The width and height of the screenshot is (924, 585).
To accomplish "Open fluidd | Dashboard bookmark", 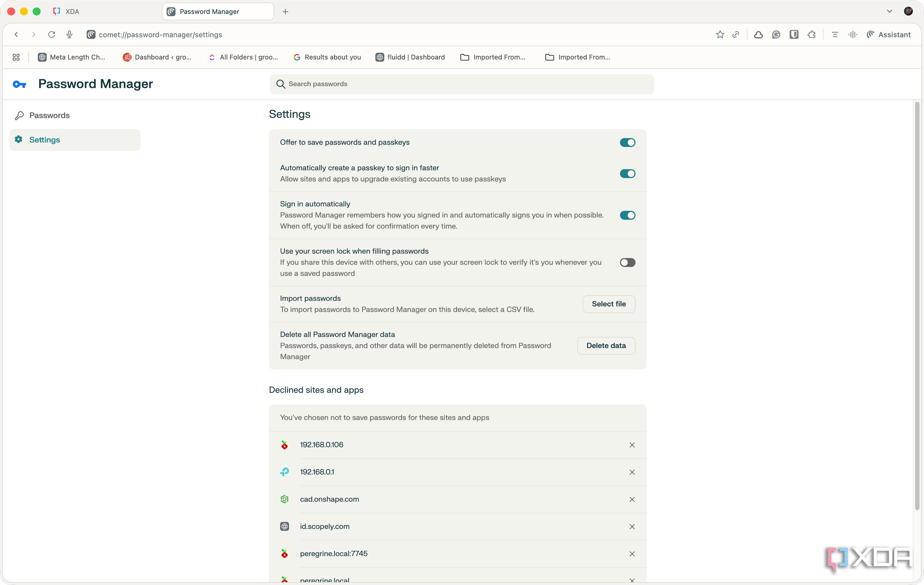I will click(410, 57).
